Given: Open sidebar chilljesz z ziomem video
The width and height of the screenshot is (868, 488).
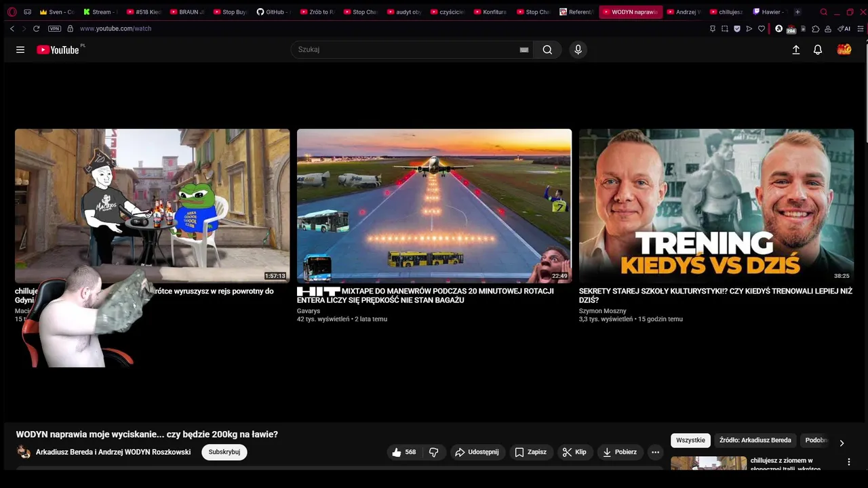Looking at the screenshot, I should click(x=785, y=464).
